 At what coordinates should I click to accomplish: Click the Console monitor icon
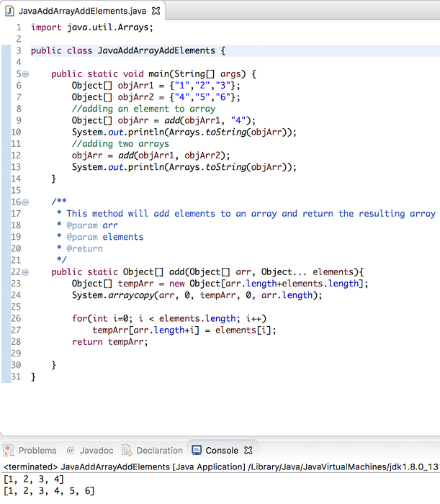click(x=197, y=450)
